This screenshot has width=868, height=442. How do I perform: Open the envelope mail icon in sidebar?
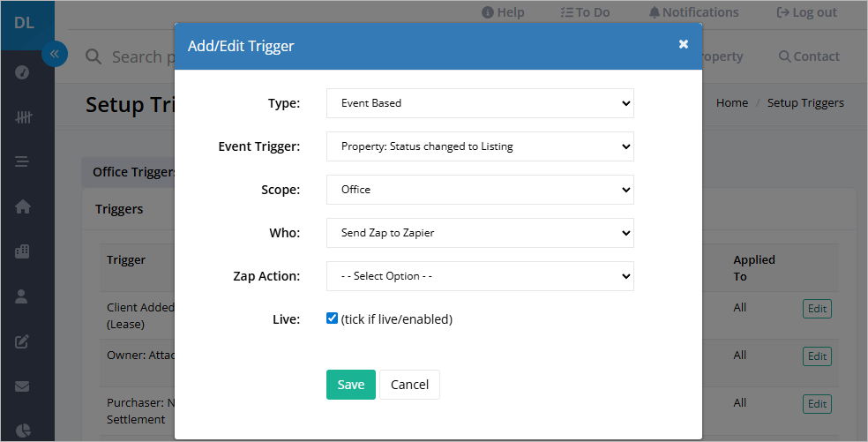coord(22,386)
